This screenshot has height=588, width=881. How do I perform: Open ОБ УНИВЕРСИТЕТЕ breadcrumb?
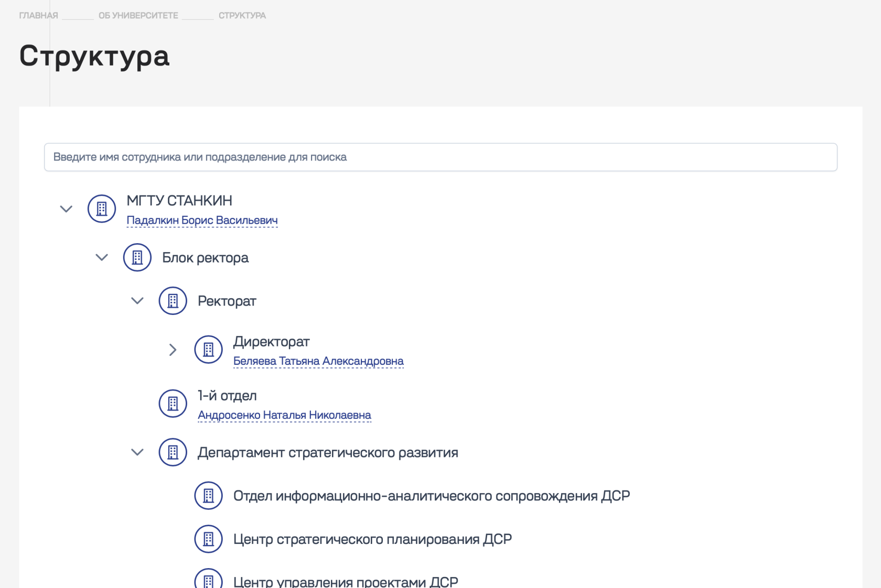click(138, 16)
